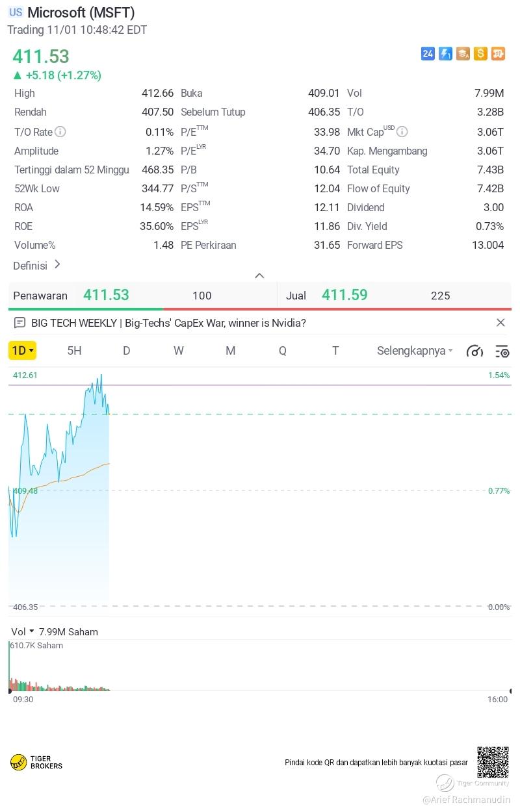Dismiss the BIG TECH WEEKLY banner
520x812 pixels.
(500, 323)
